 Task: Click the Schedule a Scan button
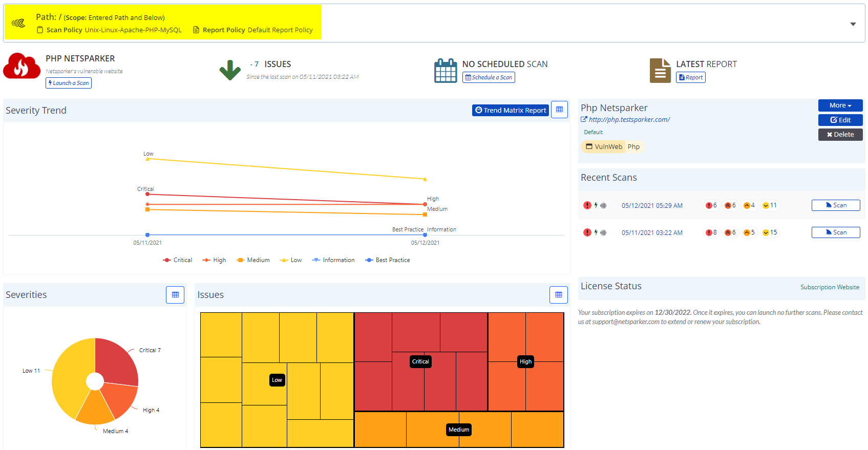click(x=489, y=77)
